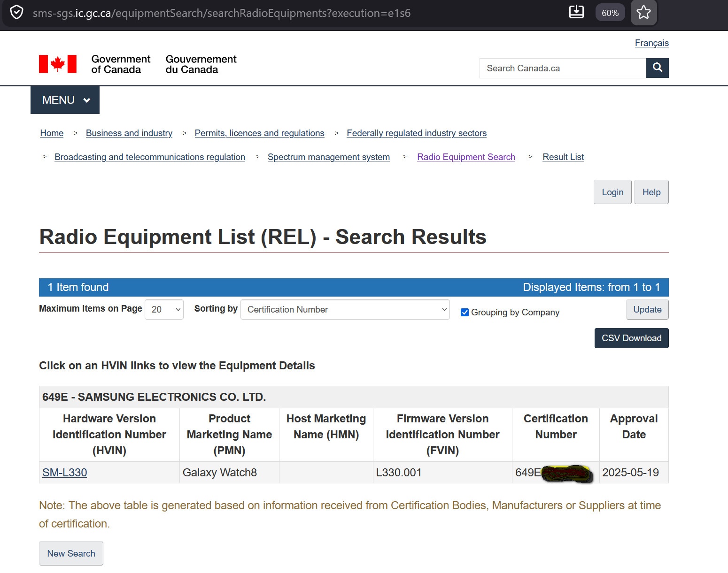Click the Galaxy Watch8 product name cell
Viewport: 728px width, 573px height.
click(x=229, y=473)
